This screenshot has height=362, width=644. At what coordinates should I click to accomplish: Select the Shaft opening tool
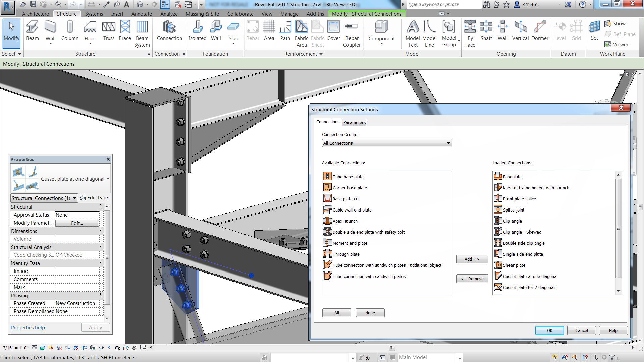coord(486,31)
